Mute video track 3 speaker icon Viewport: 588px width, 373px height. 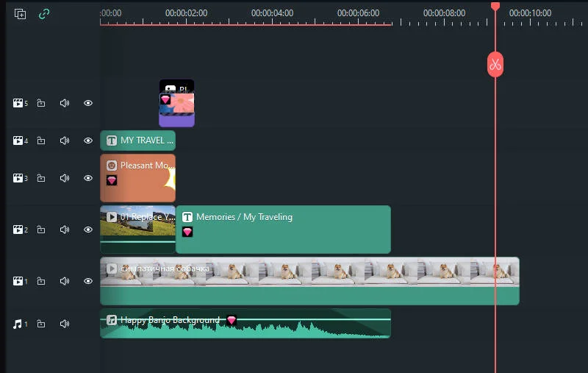pos(65,178)
